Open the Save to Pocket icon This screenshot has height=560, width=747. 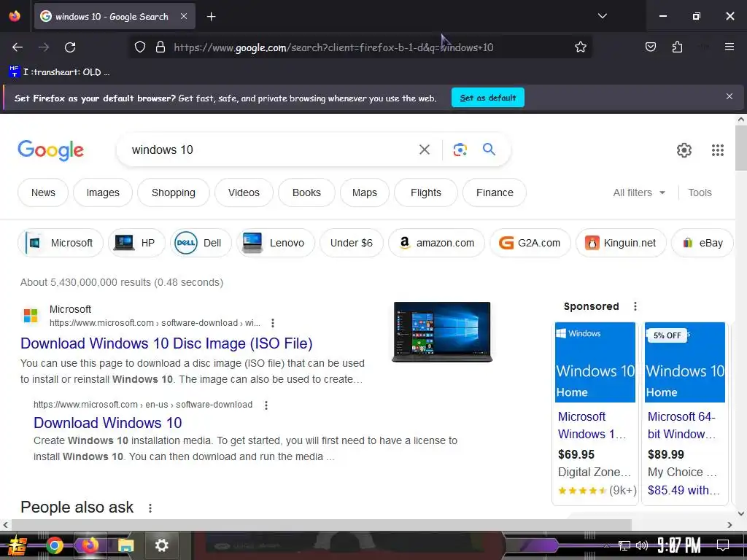[x=650, y=47]
